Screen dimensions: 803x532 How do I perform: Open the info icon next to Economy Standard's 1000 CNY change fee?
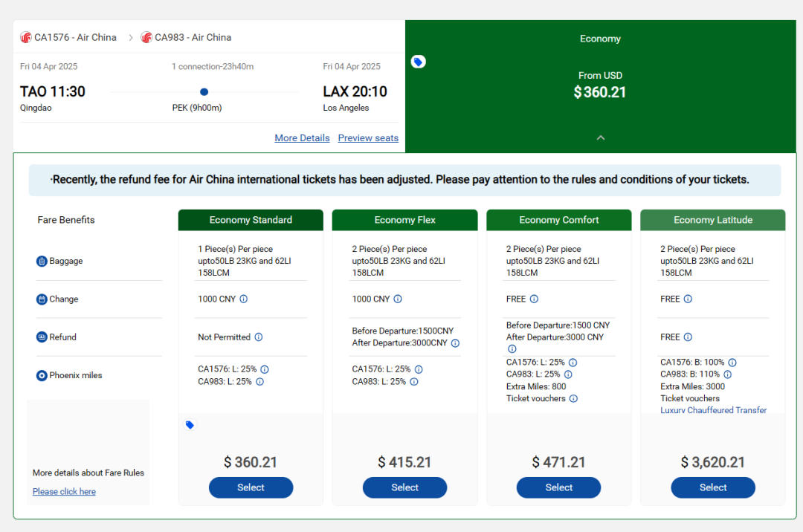click(244, 299)
